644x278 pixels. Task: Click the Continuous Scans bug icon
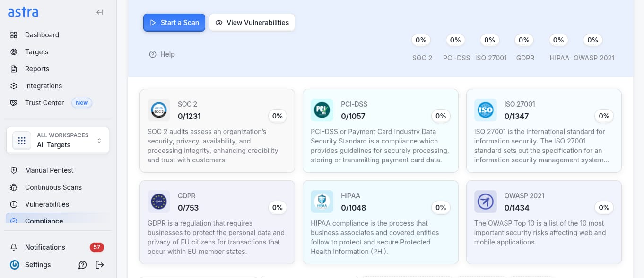14,187
